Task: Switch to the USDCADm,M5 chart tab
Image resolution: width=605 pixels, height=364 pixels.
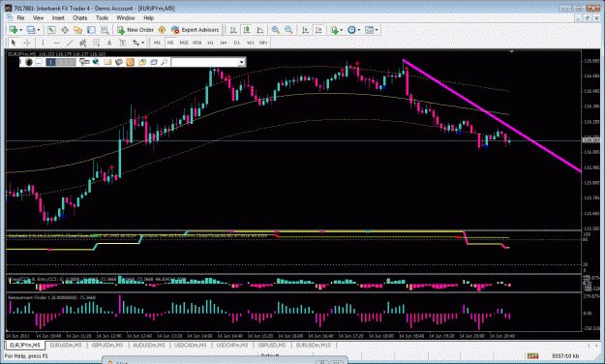Action: [191, 345]
